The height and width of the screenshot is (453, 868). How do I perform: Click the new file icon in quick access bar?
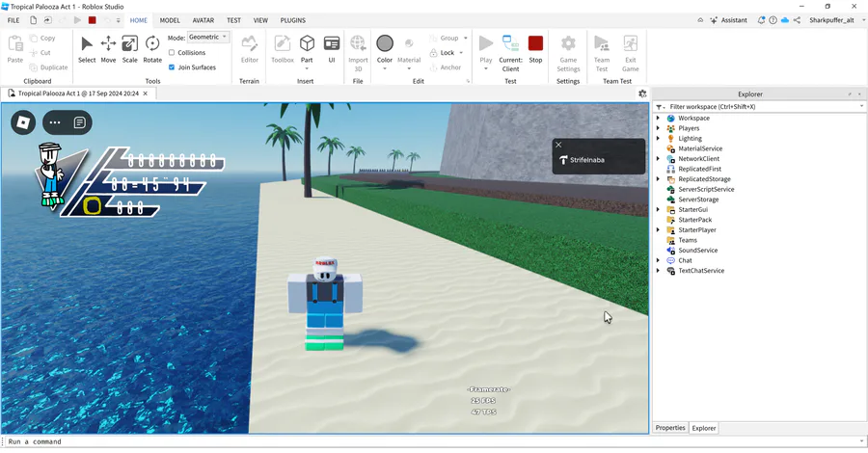33,20
